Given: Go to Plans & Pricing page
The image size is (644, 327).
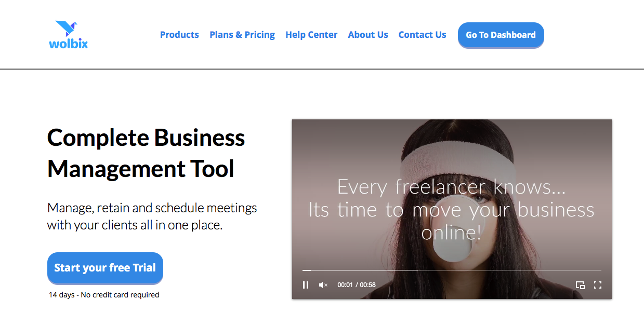Looking at the screenshot, I should click(x=242, y=35).
